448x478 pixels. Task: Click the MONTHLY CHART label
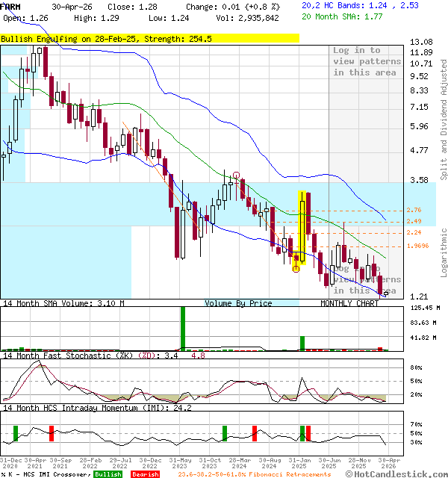349,303
